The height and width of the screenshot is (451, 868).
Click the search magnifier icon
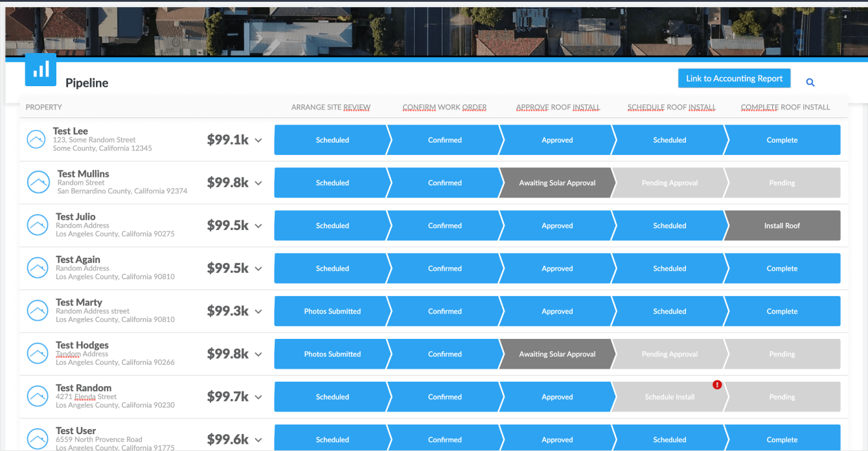coord(810,82)
